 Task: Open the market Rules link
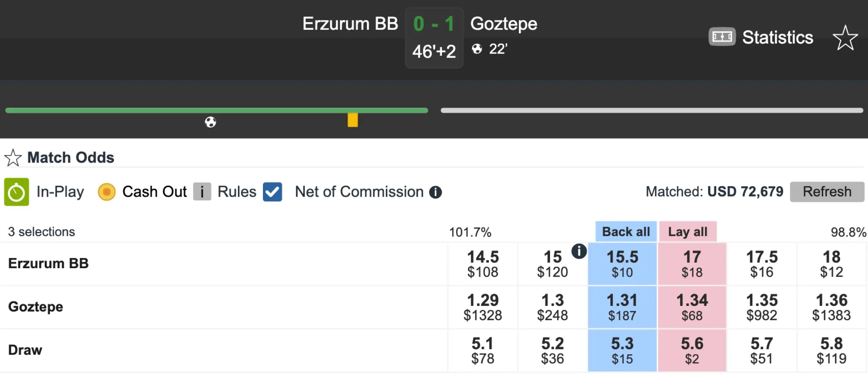coord(237,192)
